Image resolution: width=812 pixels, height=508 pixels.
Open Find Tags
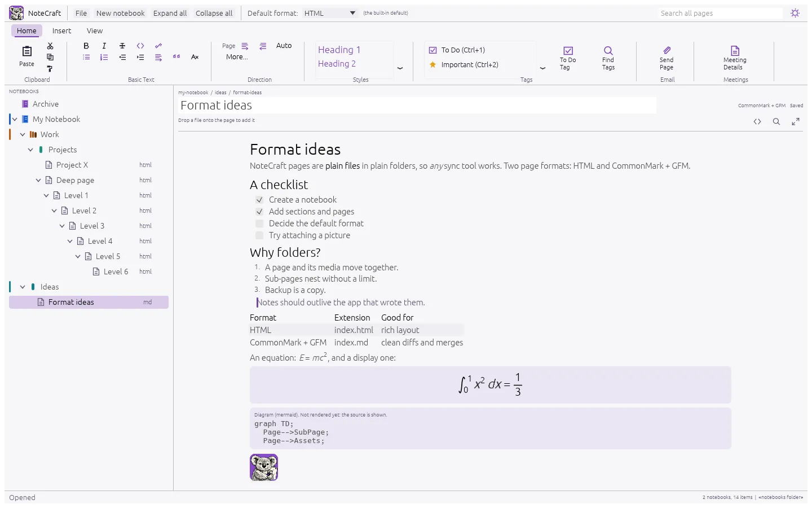(608, 58)
